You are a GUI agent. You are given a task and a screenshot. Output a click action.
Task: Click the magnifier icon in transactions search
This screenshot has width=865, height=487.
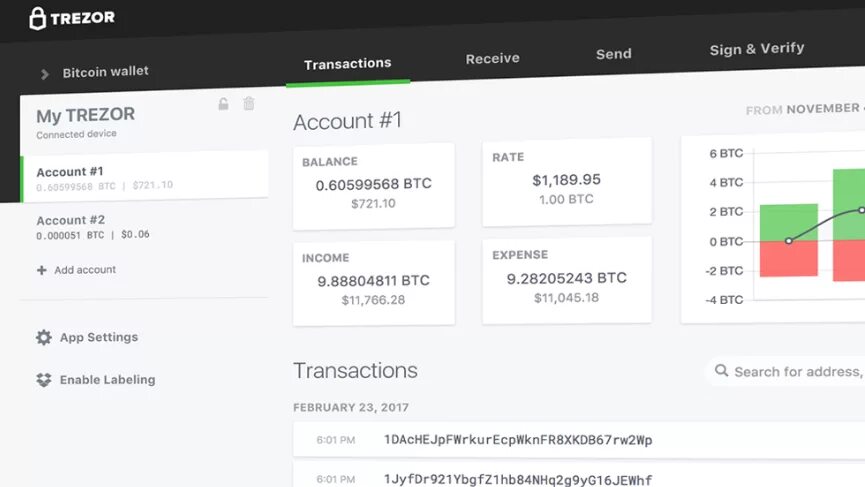tap(721, 371)
